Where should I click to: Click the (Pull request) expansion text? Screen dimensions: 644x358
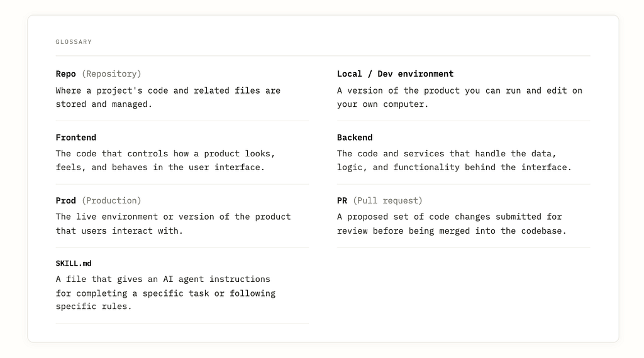pyautogui.click(x=387, y=200)
